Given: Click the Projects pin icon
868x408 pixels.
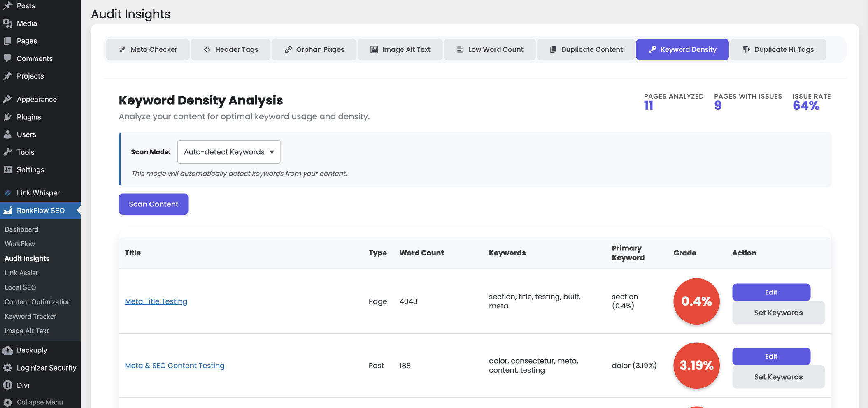Looking at the screenshot, I should (7, 76).
